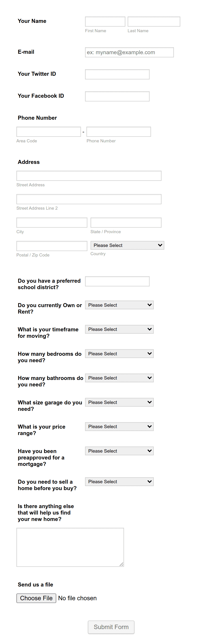Viewport: 206px width, 644px height.
Task: Expand the timeframe for moving dropdown
Action: [x=119, y=329]
